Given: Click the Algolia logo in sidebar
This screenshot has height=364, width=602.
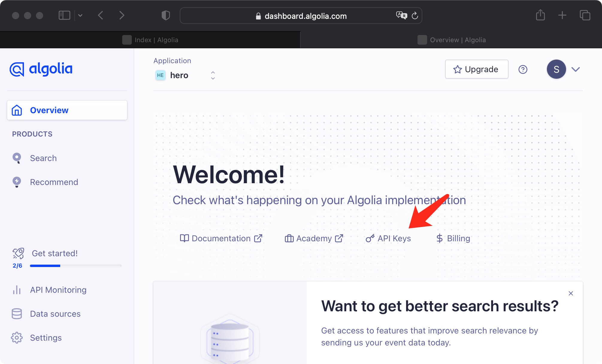Looking at the screenshot, I should 41,69.
